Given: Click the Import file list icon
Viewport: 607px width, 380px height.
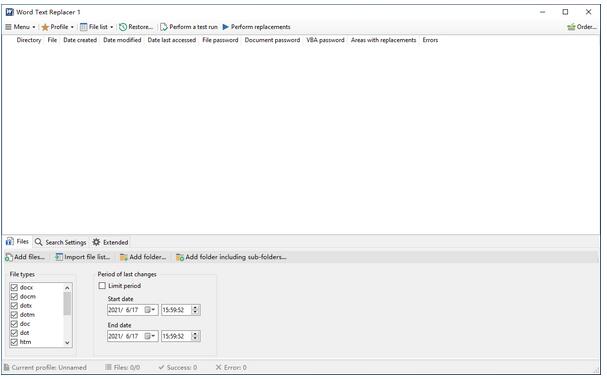Looking at the screenshot, I should pyautogui.click(x=59, y=257).
